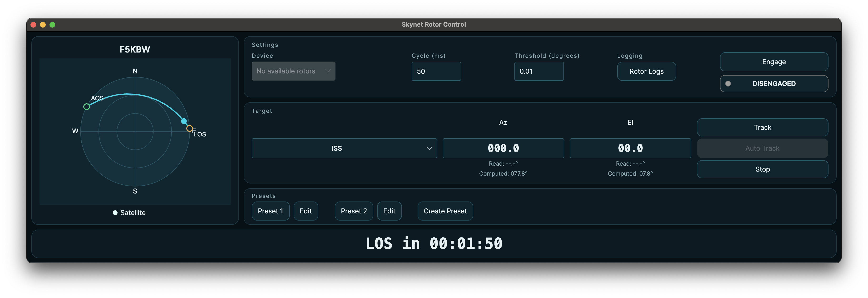The width and height of the screenshot is (868, 298).
Task: Open the ISS target dropdown
Action: 344,148
